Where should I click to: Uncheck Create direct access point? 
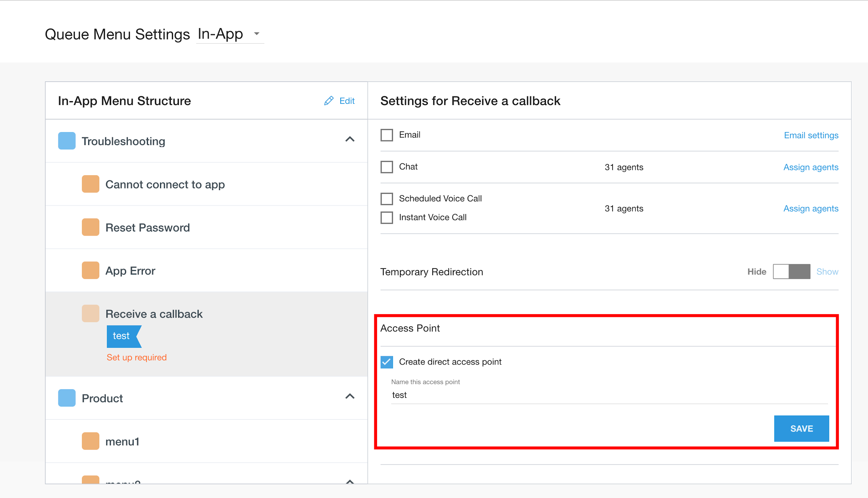[386, 362]
